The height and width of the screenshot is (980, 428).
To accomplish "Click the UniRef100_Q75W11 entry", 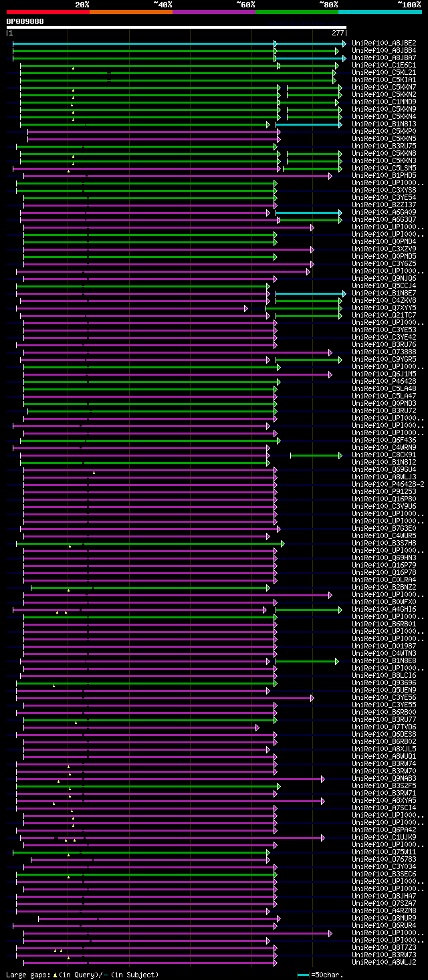I will (x=384, y=852).
